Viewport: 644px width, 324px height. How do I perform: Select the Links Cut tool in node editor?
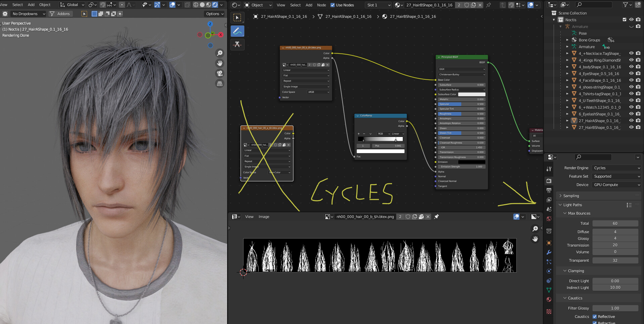(237, 44)
